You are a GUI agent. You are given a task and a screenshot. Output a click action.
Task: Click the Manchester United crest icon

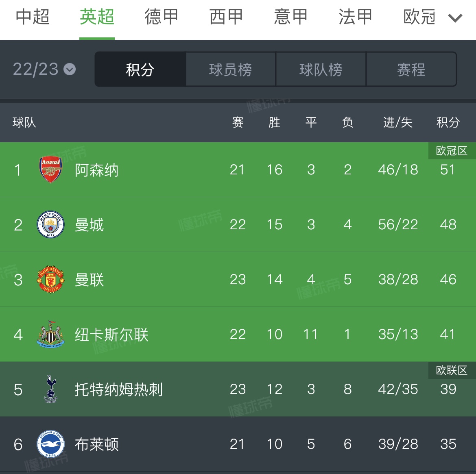[x=50, y=279]
